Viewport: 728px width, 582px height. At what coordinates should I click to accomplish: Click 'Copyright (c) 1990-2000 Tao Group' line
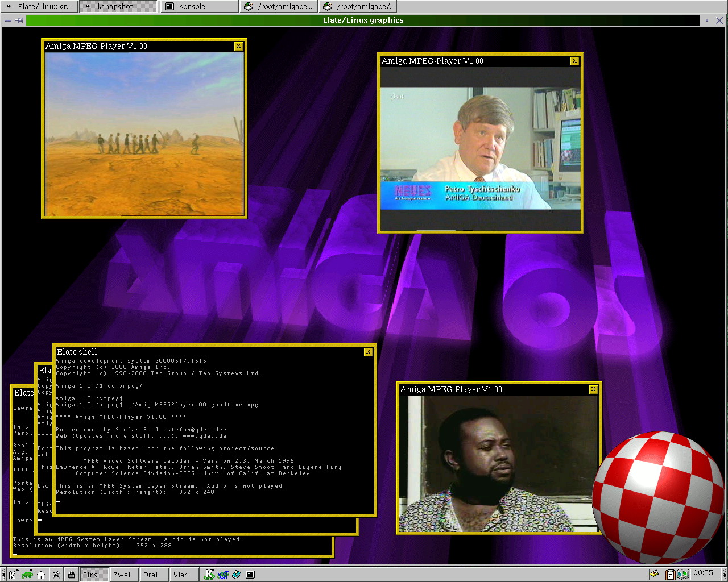(x=159, y=373)
